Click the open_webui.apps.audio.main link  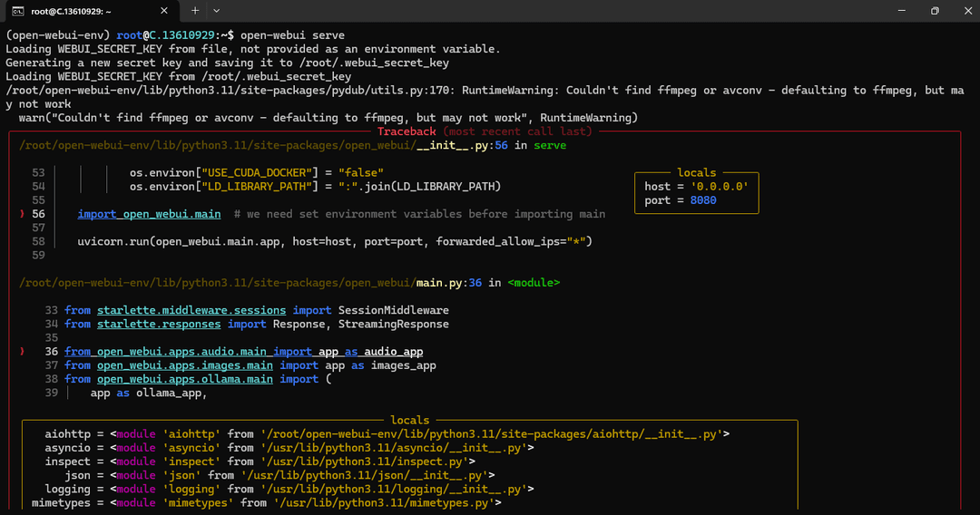tap(188, 352)
